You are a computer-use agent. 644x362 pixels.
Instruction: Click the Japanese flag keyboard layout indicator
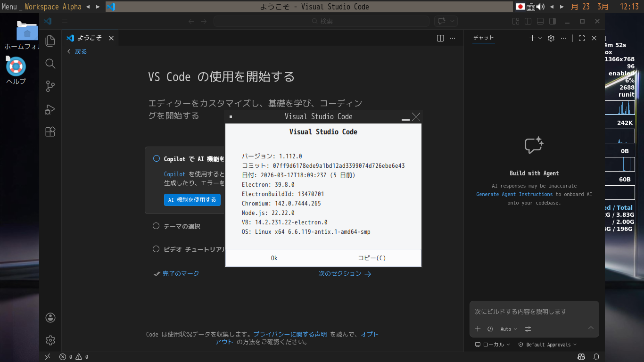520,7
